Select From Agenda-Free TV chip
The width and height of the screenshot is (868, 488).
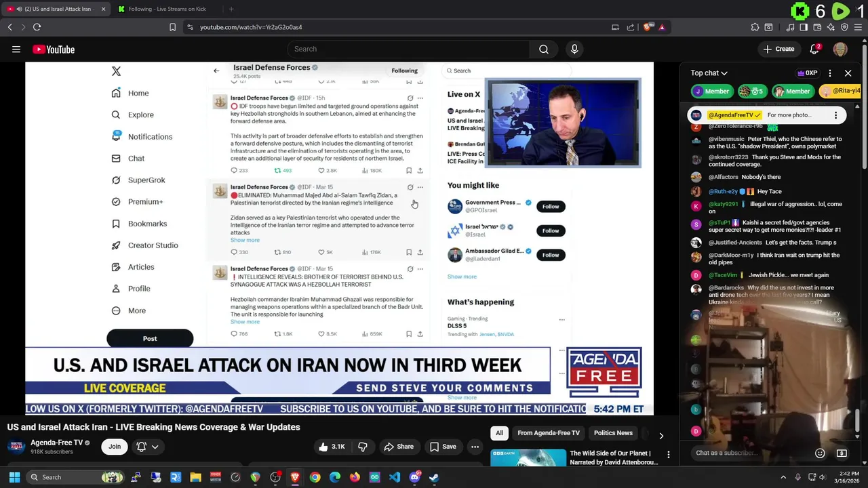tap(549, 433)
